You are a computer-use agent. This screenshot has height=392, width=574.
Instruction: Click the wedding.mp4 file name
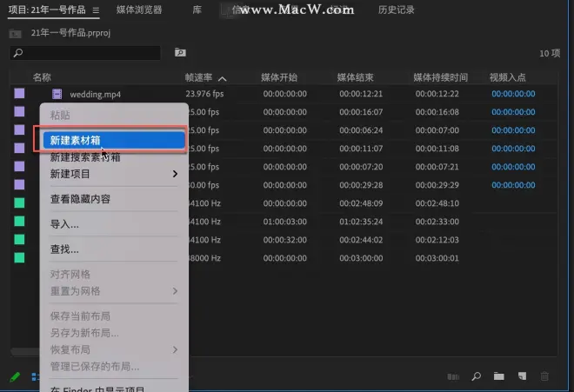pyautogui.click(x=95, y=95)
